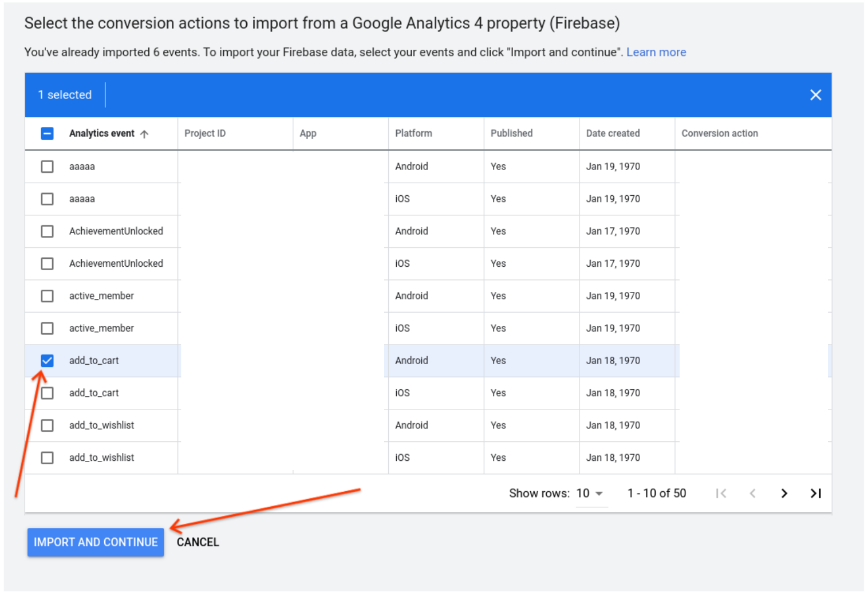Open the Show rows dropdown
The width and height of the screenshot is (868, 596).
tap(590, 494)
